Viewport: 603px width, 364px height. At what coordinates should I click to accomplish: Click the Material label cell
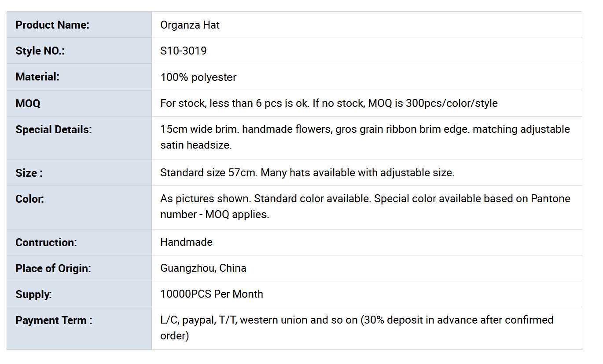(37, 77)
